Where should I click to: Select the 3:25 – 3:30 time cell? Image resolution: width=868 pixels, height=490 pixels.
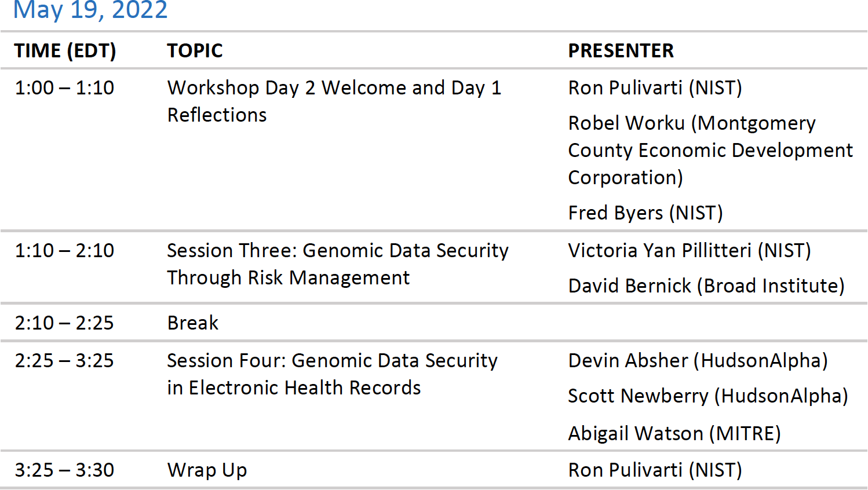(64, 470)
